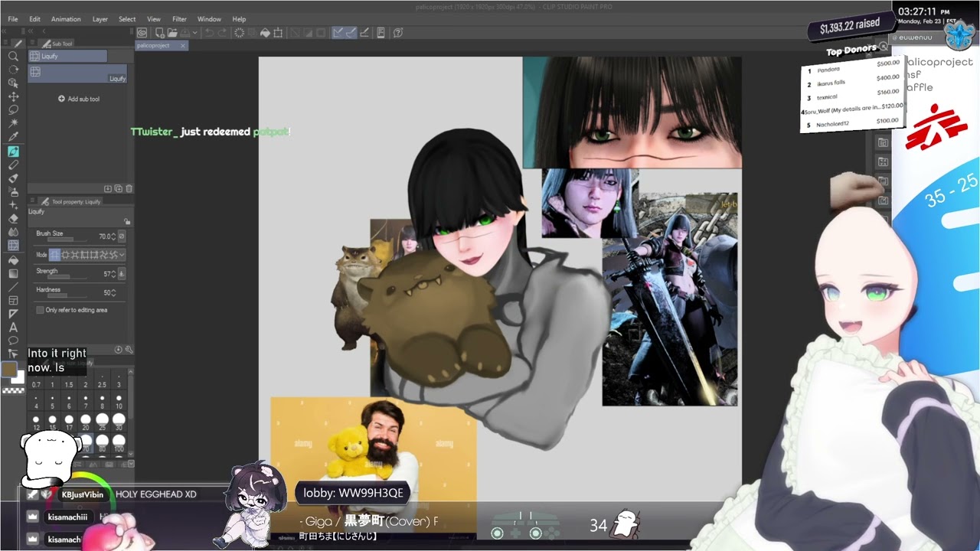Open the Help menu

[x=239, y=19]
